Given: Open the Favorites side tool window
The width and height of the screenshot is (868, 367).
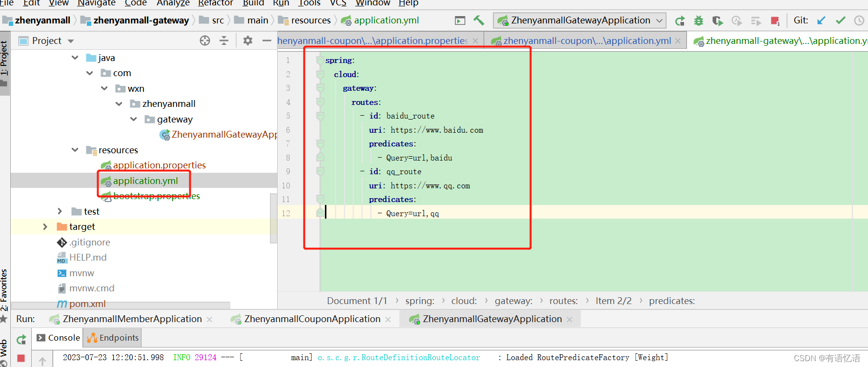Looking at the screenshot, I should click(x=4, y=290).
